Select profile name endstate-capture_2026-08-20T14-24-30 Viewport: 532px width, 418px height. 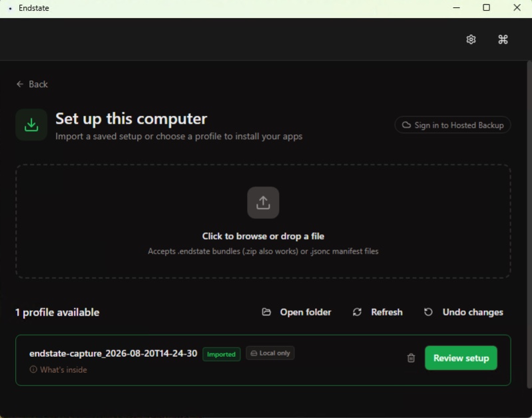(113, 353)
